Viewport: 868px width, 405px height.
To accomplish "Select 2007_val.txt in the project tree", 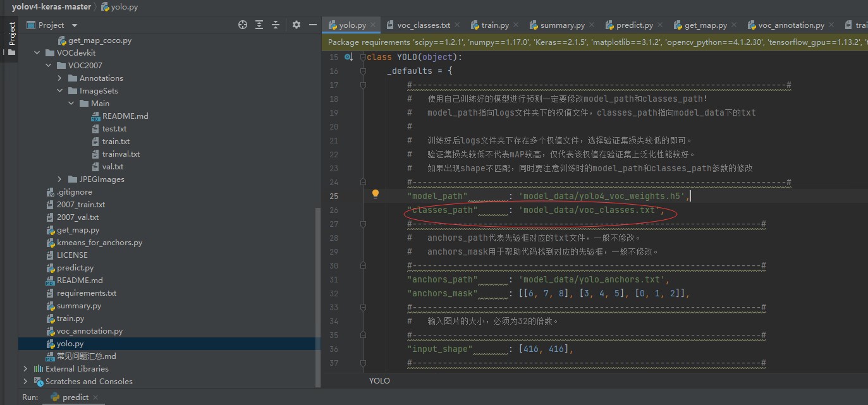I will click(78, 217).
